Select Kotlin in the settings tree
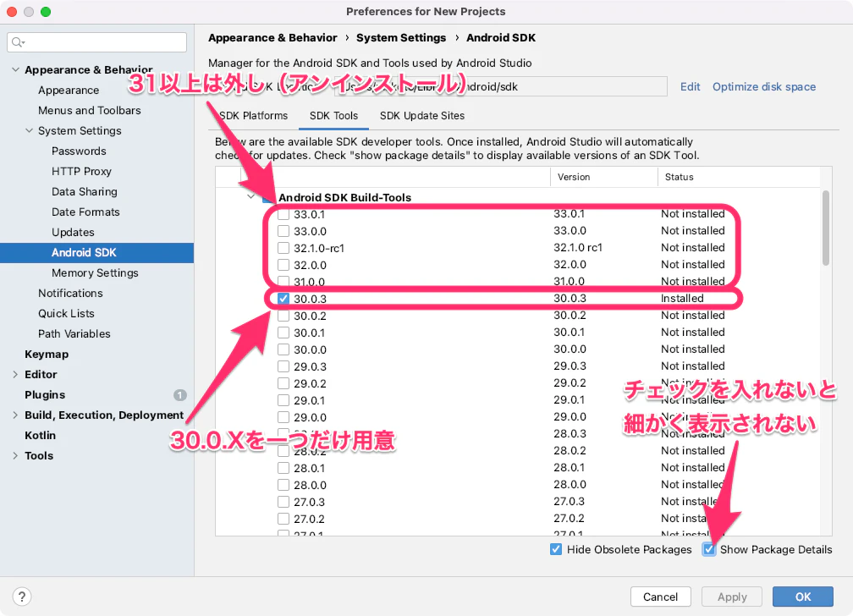This screenshot has height=616, width=853. coord(40,435)
